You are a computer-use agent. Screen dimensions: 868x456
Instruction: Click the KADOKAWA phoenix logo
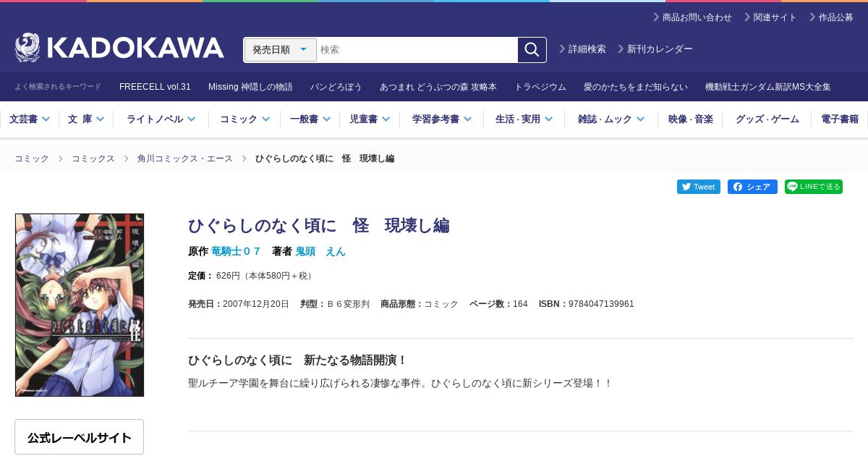point(119,48)
